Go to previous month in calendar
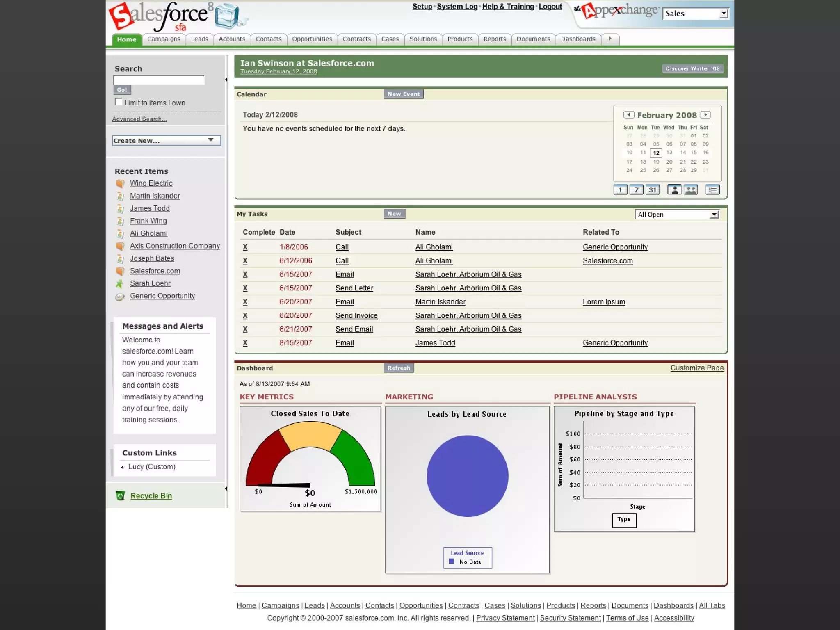840x630 pixels. [x=629, y=115]
